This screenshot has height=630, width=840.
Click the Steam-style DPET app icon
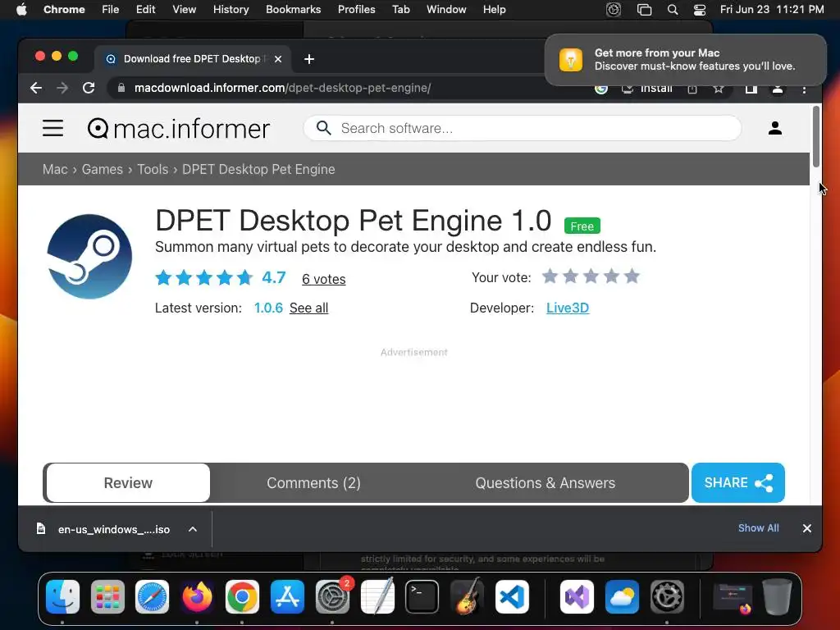(x=89, y=256)
